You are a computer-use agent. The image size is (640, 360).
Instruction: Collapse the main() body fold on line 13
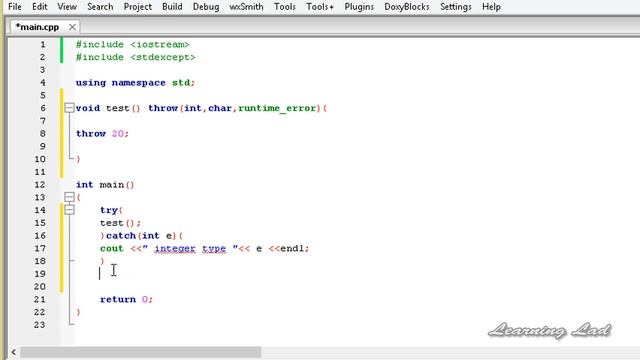pyautogui.click(x=69, y=197)
